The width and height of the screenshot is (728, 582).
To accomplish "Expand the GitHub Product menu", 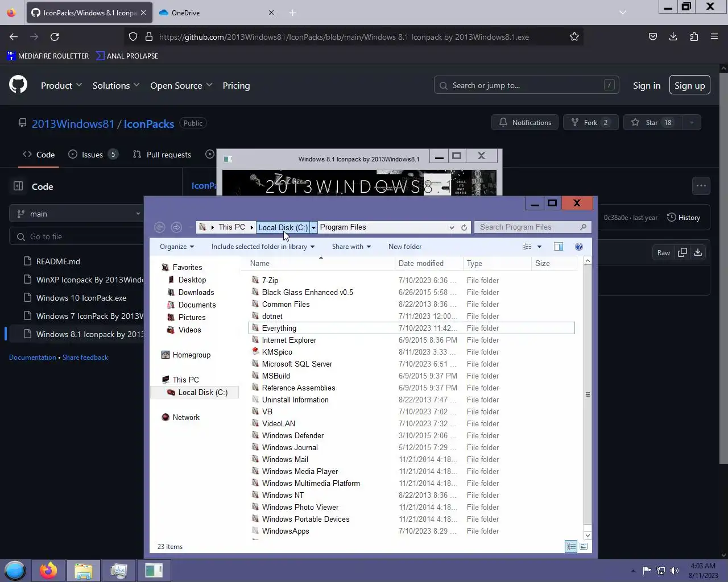I will [x=61, y=85].
